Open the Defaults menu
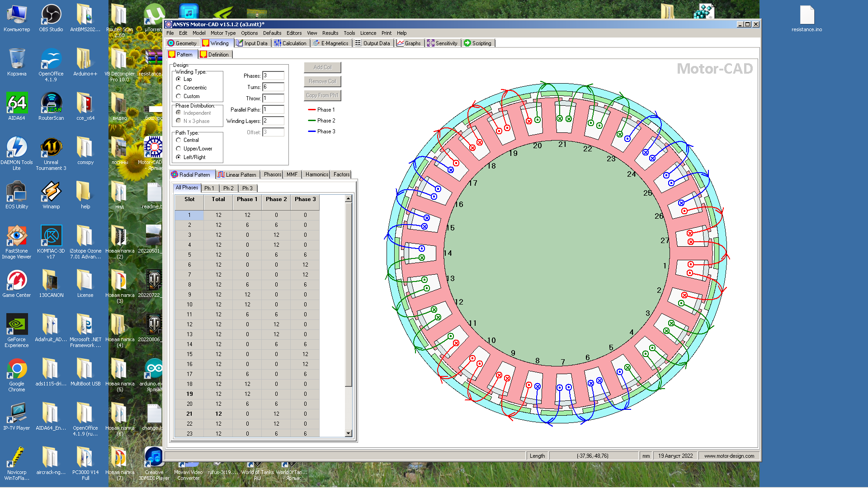The width and height of the screenshot is (868, 488). coord(272,33)
